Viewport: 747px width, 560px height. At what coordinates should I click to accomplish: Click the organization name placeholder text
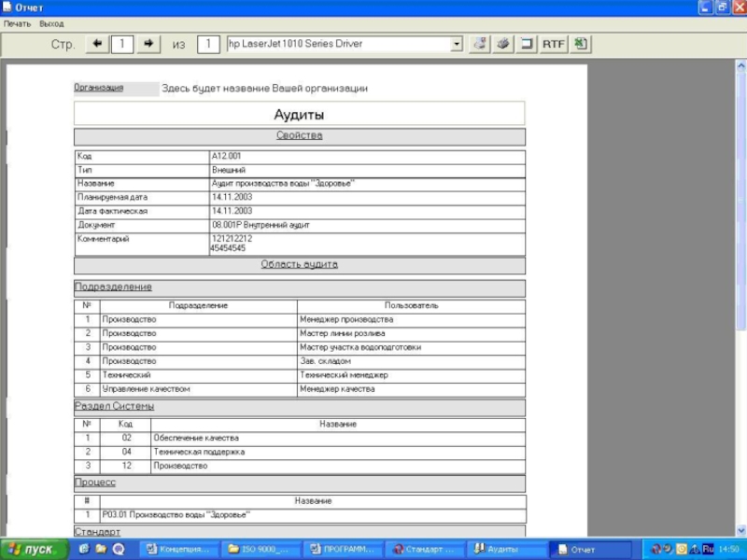click(264, 89)
